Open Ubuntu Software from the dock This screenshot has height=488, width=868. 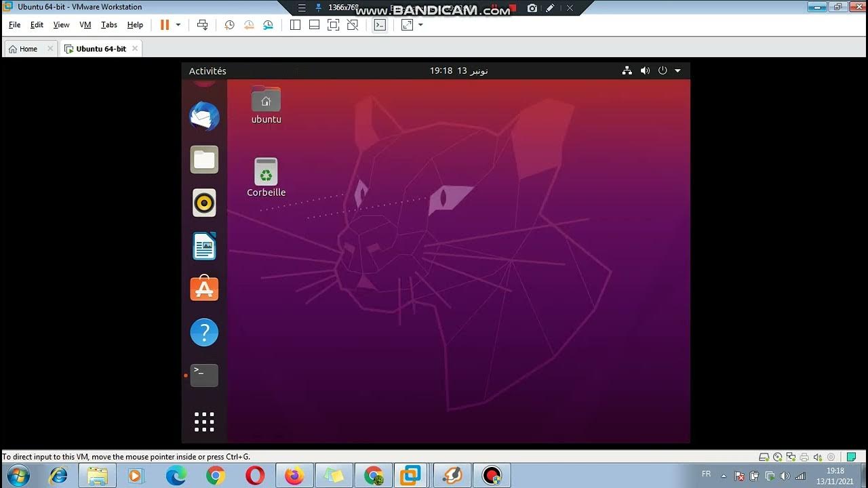(x=204, y=289)
